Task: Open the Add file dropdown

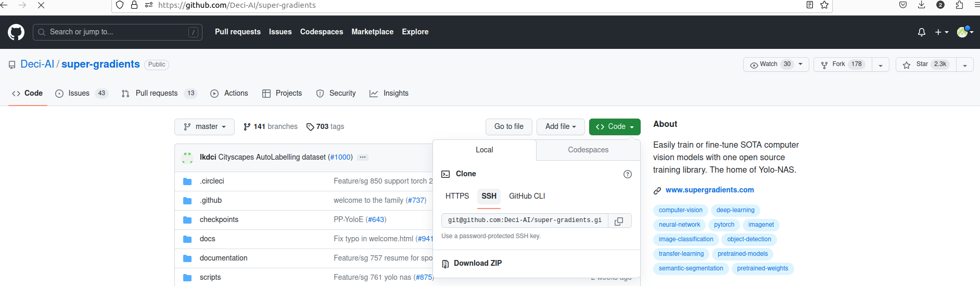Action: point(561,127)
